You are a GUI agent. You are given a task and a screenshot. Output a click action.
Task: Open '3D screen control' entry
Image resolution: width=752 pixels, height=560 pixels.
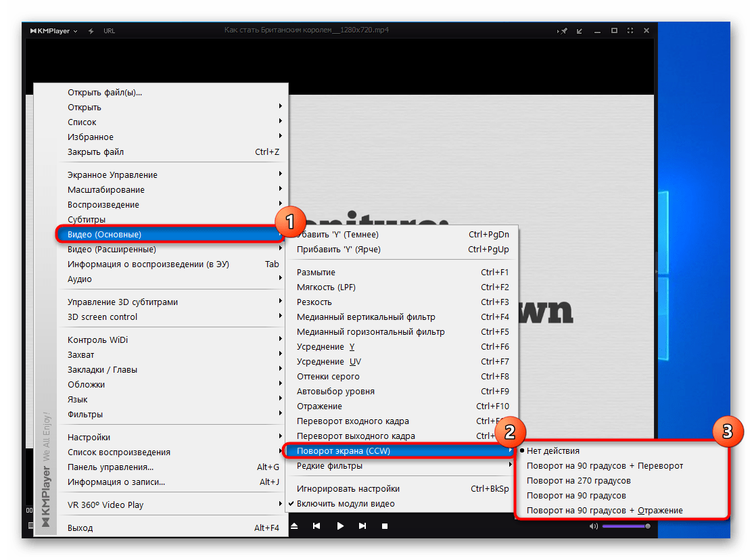click(171, 317)
